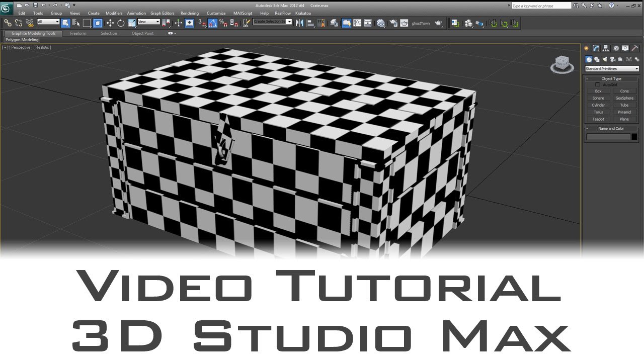Toggle the Keyboard Shortcut Override button
This screenshot has height=362, width=644.
click(x=189, y=23)
